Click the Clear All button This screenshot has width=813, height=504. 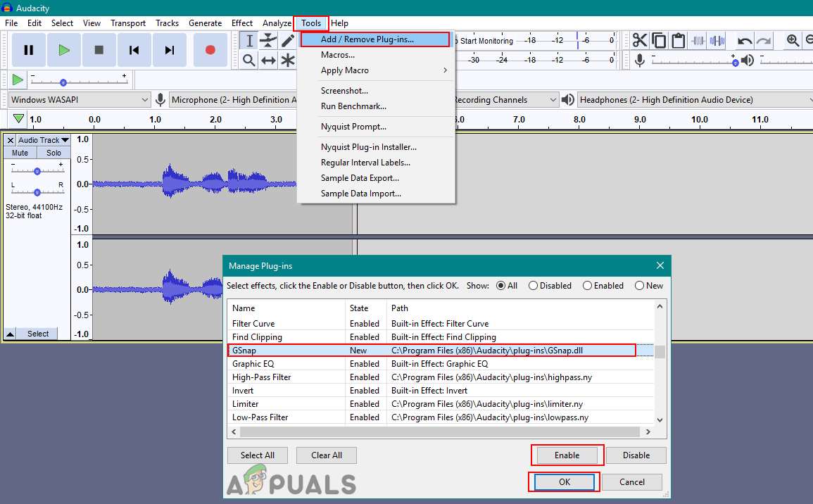coord(327,455)
